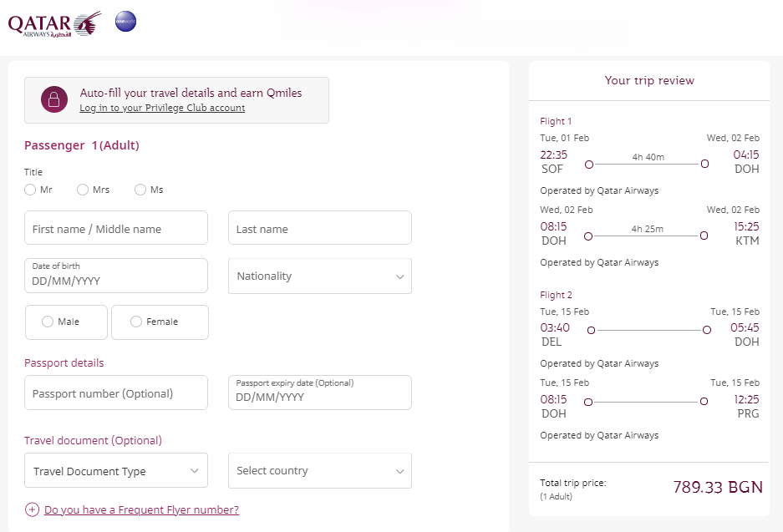Click the 789.33 BGN total price
Image resolution: width=783 pixels, height=532 pixels.
pyautogui.click(x=718, y=487)
